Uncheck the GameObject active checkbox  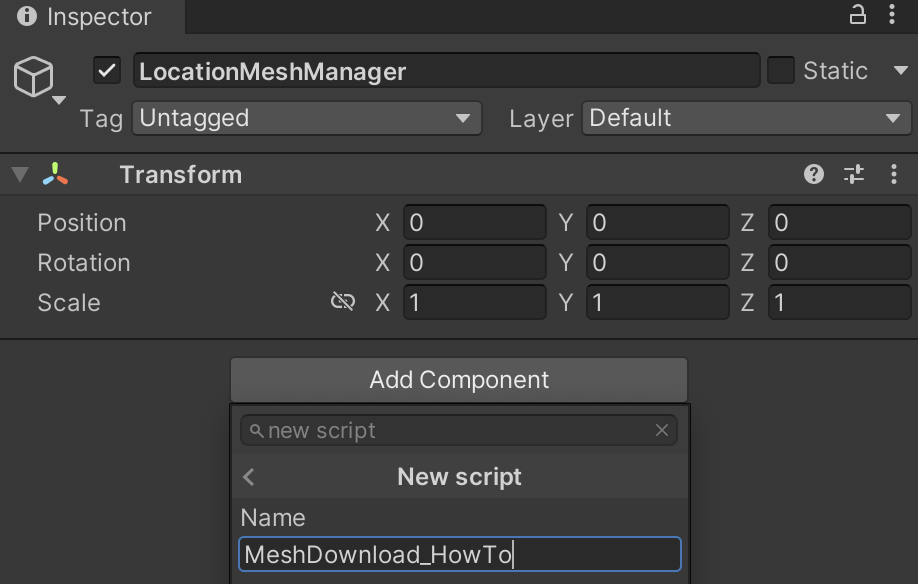click(x=107, y=70)
